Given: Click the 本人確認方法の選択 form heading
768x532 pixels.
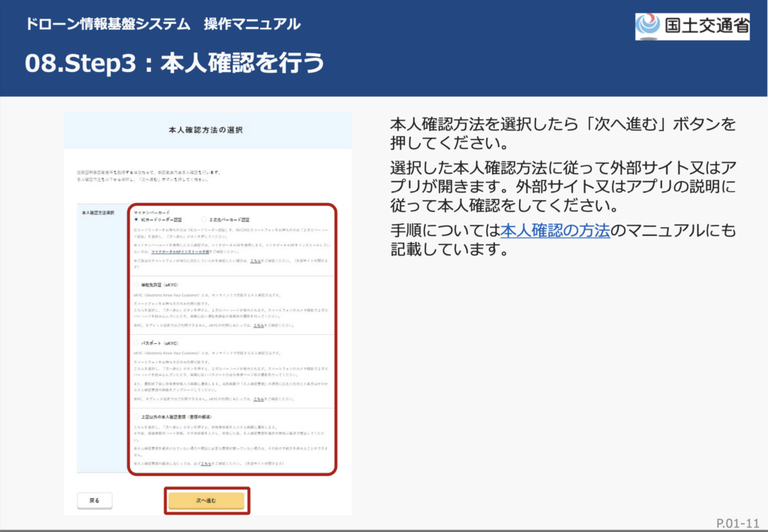Looking at the screenshot, I should click(x=207, y=130).
